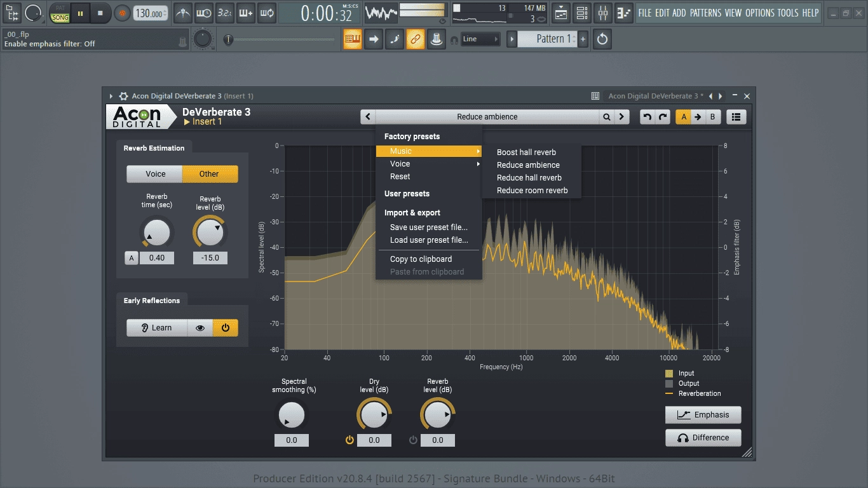The image size is (868, 488).
Task: Open the piano roll icon
Action: click(624, 12)
